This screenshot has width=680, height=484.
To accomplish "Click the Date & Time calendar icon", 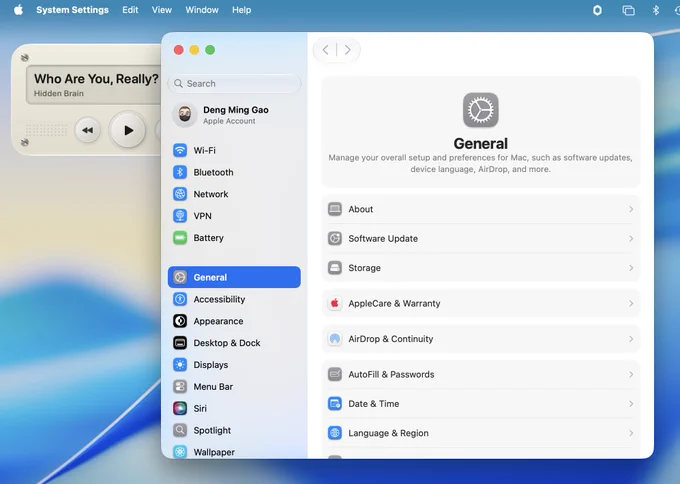I will click(x=335, y=404).
